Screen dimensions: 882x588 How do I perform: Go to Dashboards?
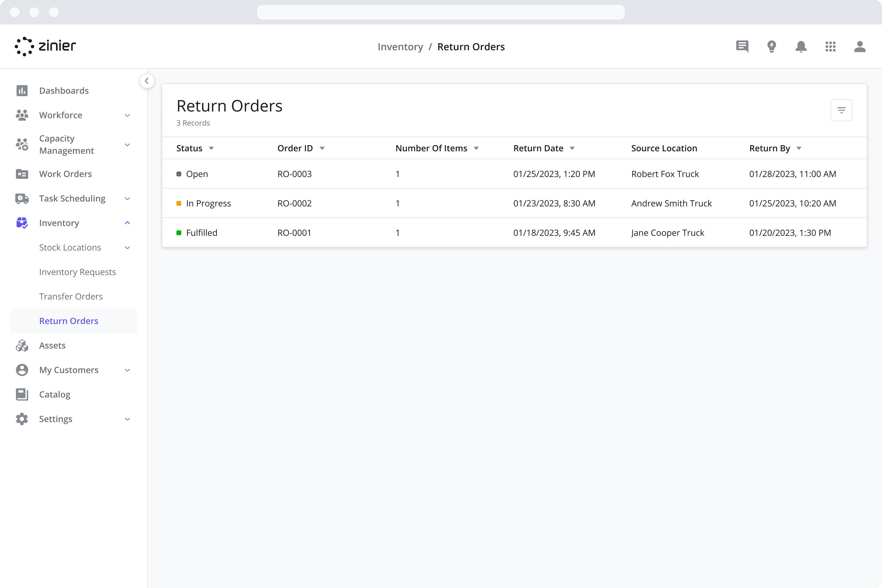[64, 90]
